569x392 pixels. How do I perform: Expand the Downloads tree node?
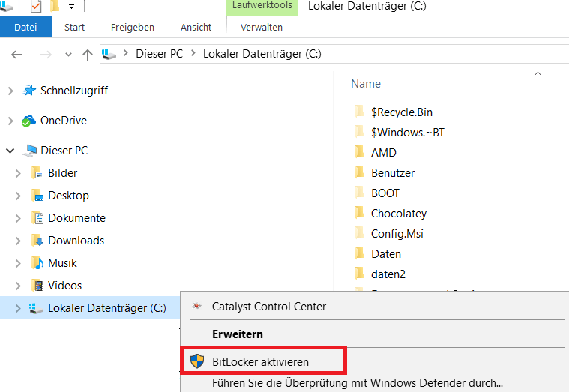tap(18, 241)
